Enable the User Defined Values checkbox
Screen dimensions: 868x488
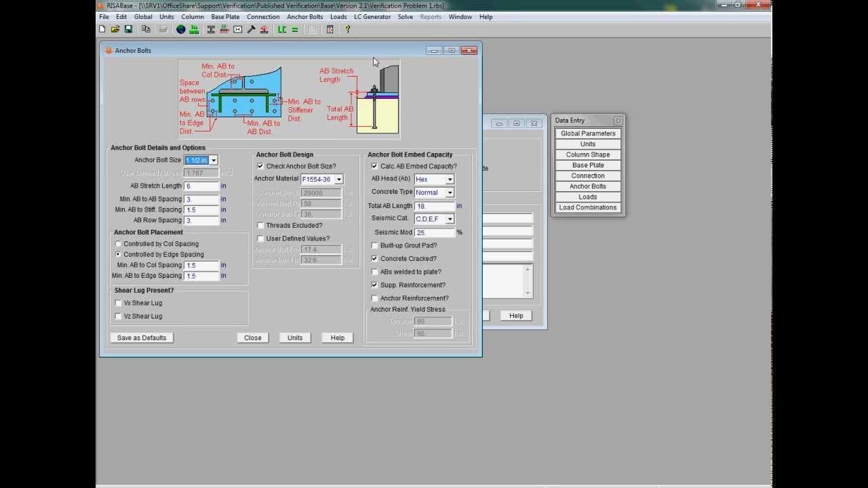pyautogui.click(x=260, y=239)
